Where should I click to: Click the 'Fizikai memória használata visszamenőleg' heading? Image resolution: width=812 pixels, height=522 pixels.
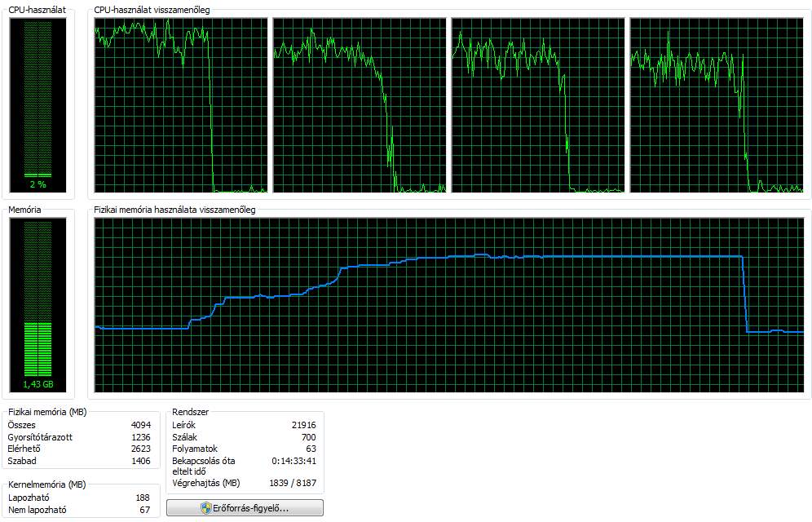[174, 210]
